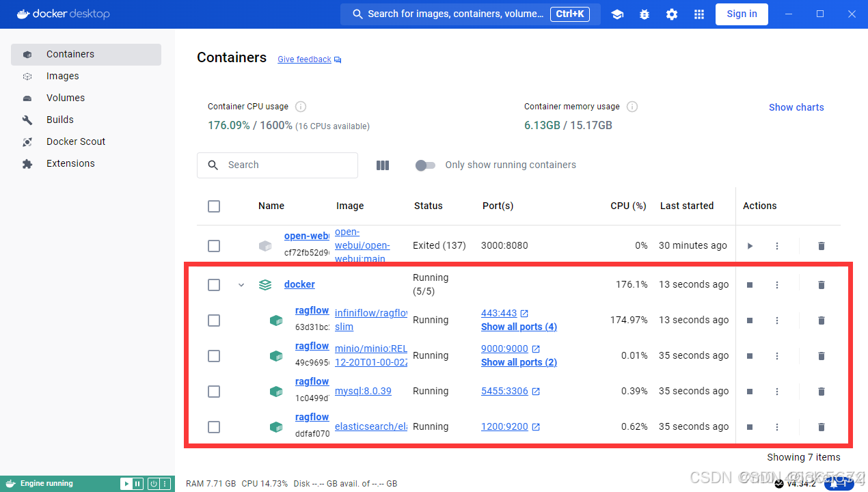Viewport: 868px width, 492px height.
Task: Open the 5455:3306 port link
Action: (511, 392)
